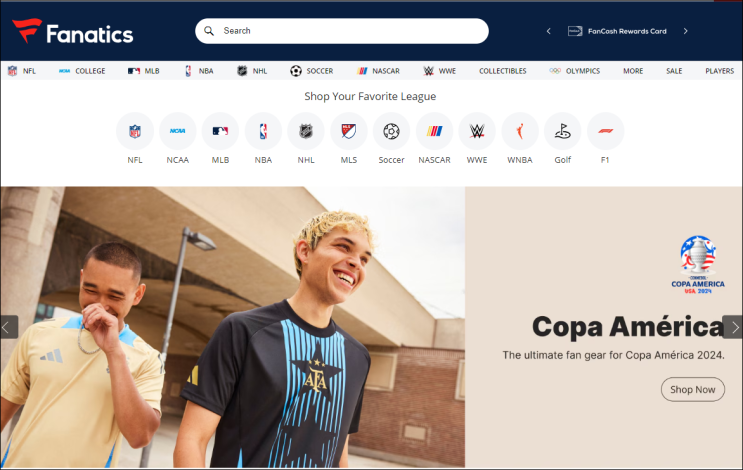Select the WNBA league circle icon
Screen dimensions: 743x470
[x=520, y=131]
